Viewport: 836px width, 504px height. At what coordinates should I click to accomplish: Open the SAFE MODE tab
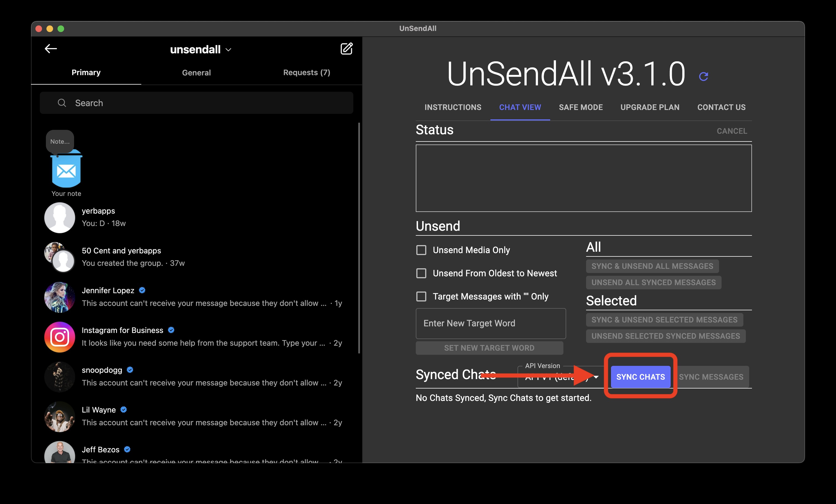coord(581,107)
